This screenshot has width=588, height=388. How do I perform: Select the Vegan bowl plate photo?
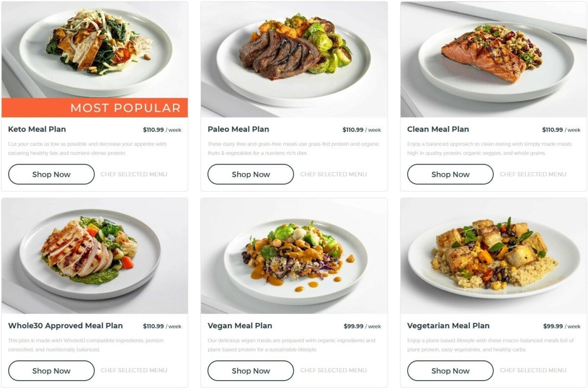(x=294, y=256)
